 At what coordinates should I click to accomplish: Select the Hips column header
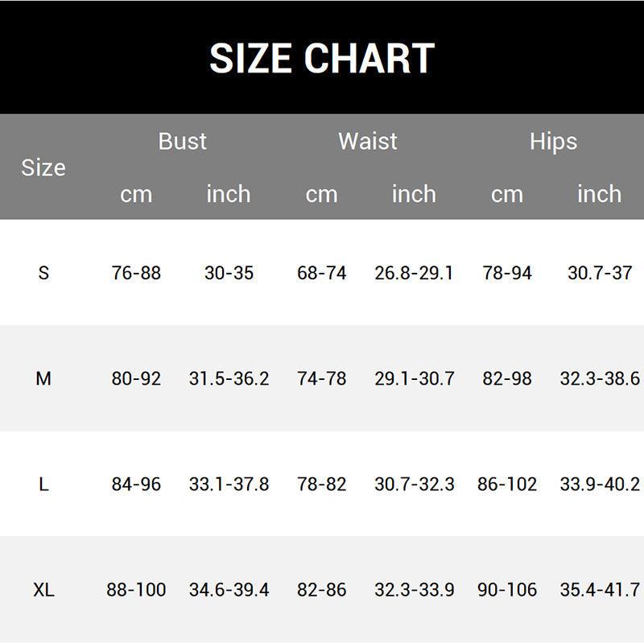pos(553,141)
